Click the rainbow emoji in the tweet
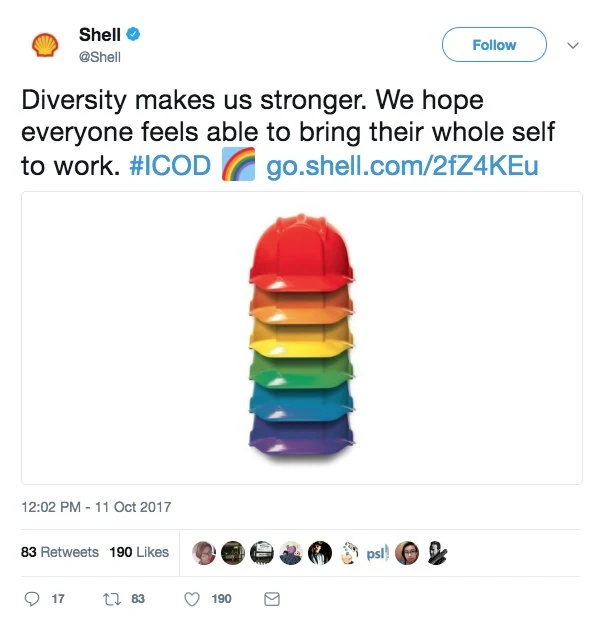612x624 pixels. coord(238,164)
